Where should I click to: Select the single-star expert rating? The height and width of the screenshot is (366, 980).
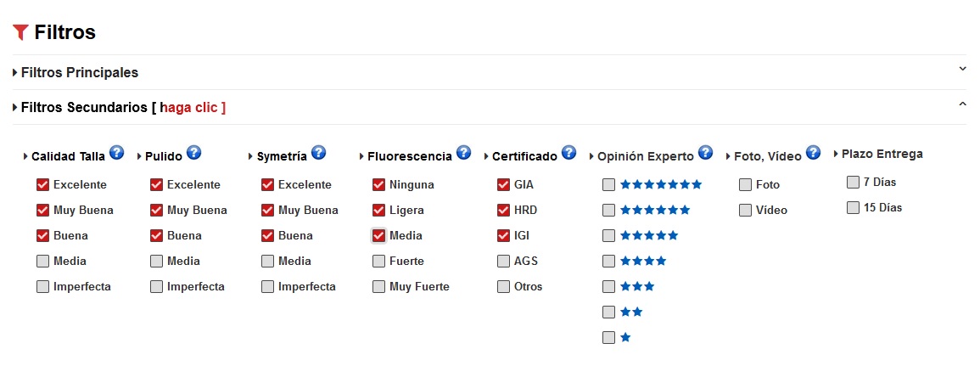point(608,337)
